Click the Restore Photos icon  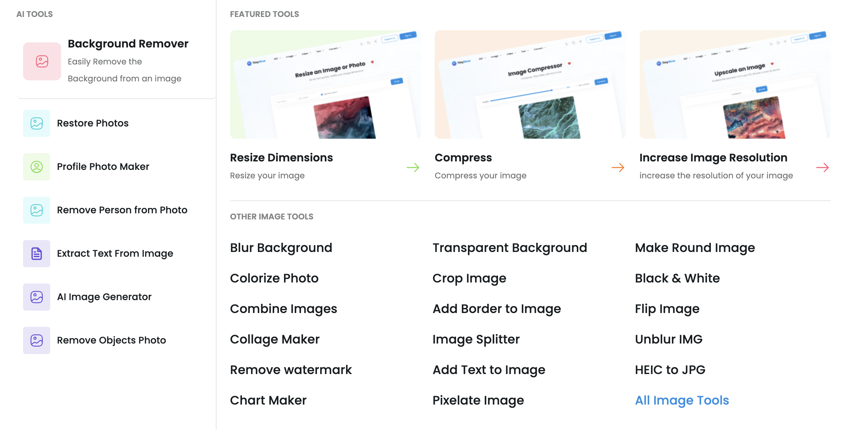click(37, 123)
